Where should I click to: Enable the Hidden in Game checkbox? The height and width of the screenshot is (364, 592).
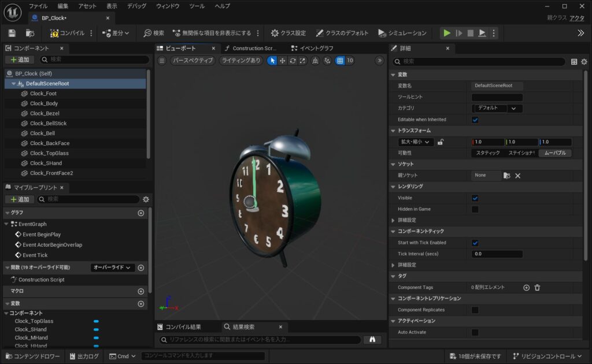475,209
